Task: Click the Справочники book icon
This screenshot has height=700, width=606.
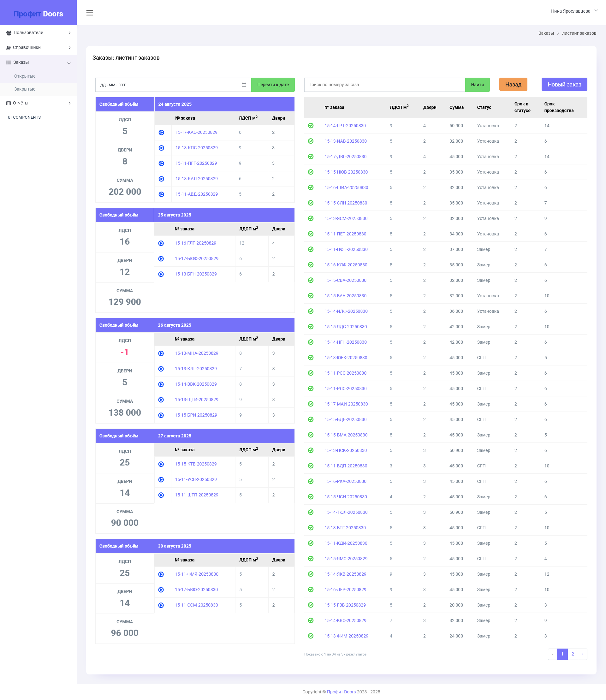Action: pos(8,47)
